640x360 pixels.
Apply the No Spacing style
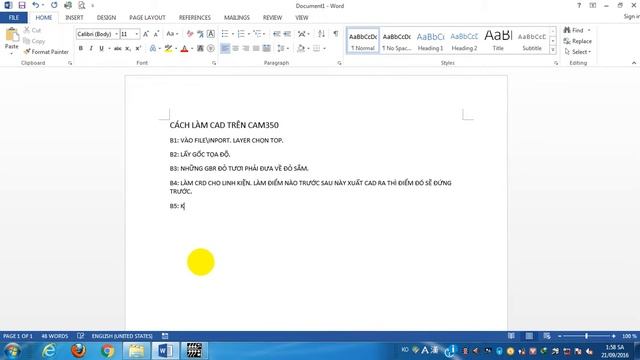pos(396,41)
